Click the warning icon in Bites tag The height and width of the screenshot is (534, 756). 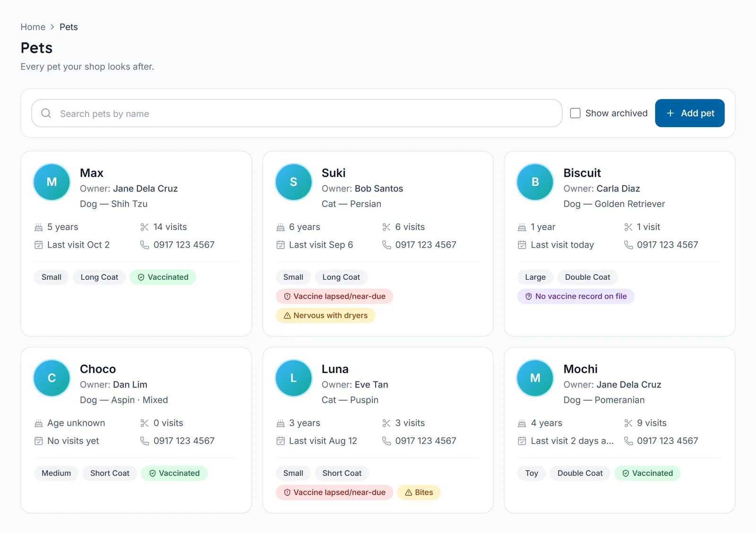tap(409, 492)
